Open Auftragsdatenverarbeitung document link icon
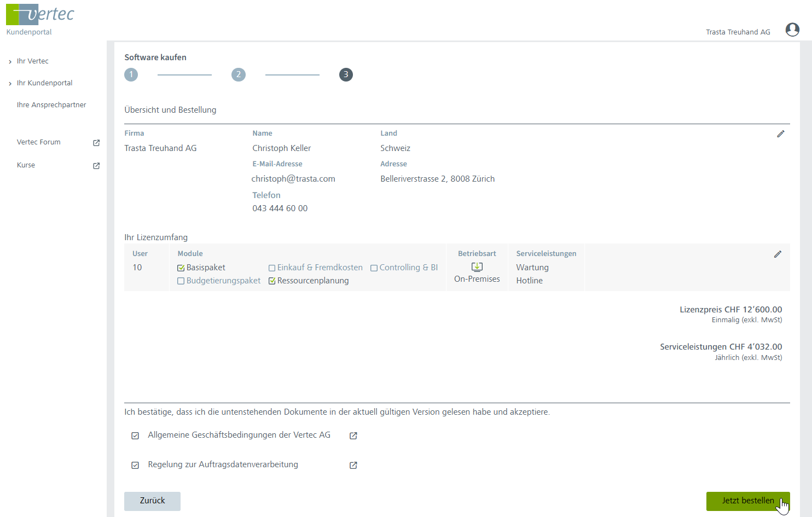812x517 pixels. tap(353, 465)
